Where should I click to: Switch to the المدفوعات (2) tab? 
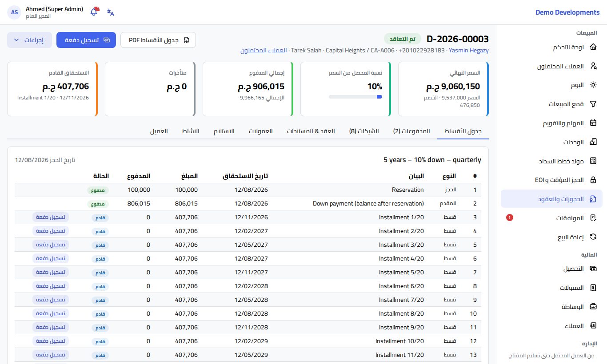(411, 131)
